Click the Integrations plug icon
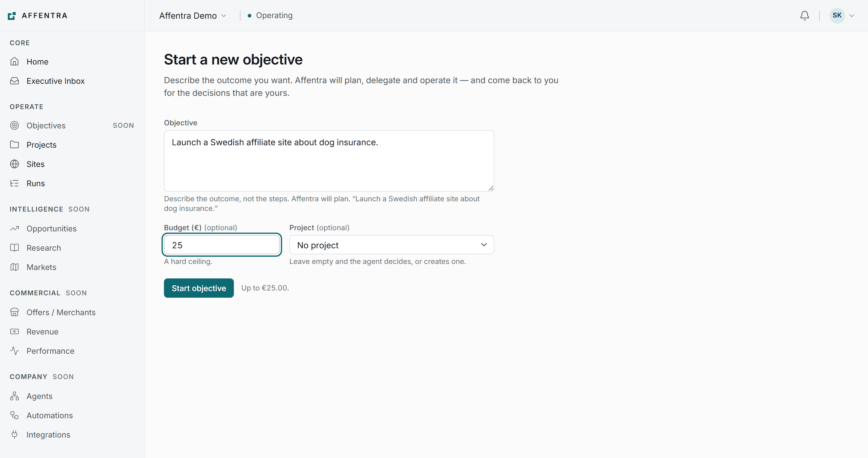 click(x=14, y=434)
